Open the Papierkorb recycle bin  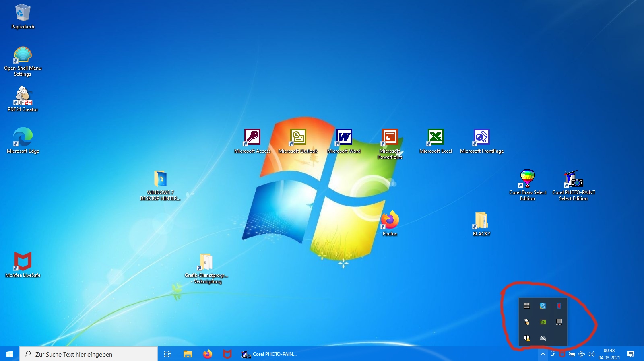click(23, 17)
